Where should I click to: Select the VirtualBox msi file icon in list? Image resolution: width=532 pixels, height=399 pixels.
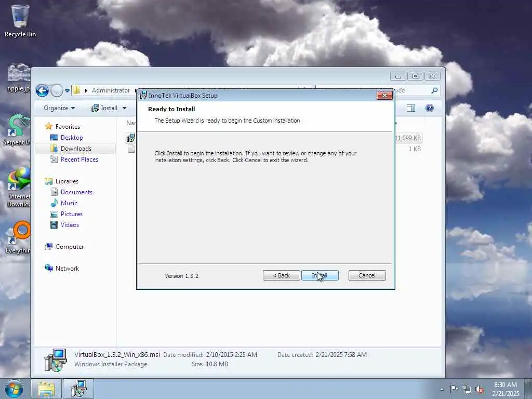(131, 138)
